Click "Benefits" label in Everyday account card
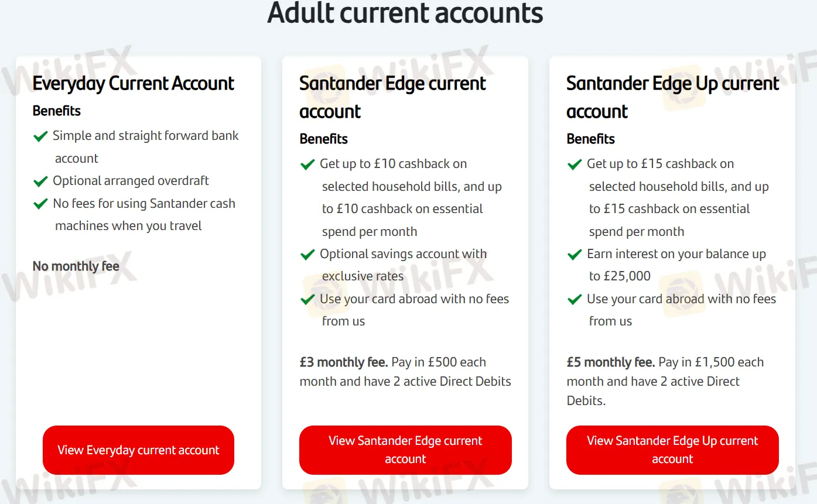817x504 pixels. pyautogui.click(x=57, y=111)
